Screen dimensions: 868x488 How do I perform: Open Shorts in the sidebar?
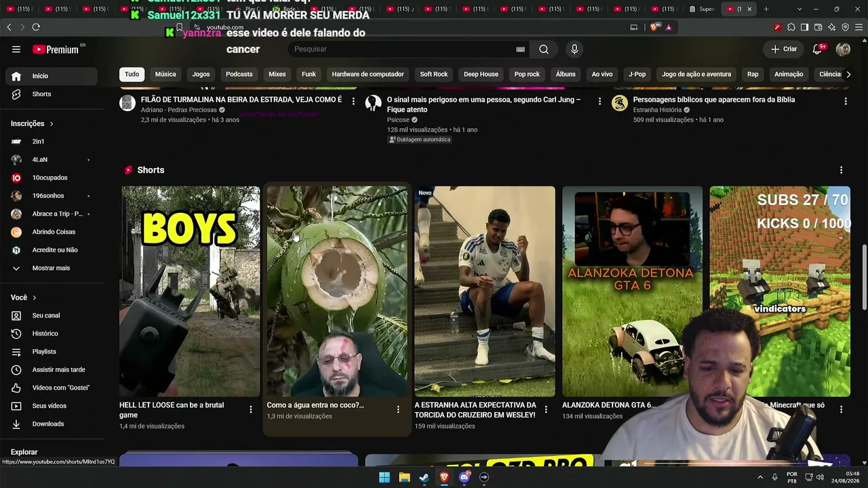[x=53, y=94]
